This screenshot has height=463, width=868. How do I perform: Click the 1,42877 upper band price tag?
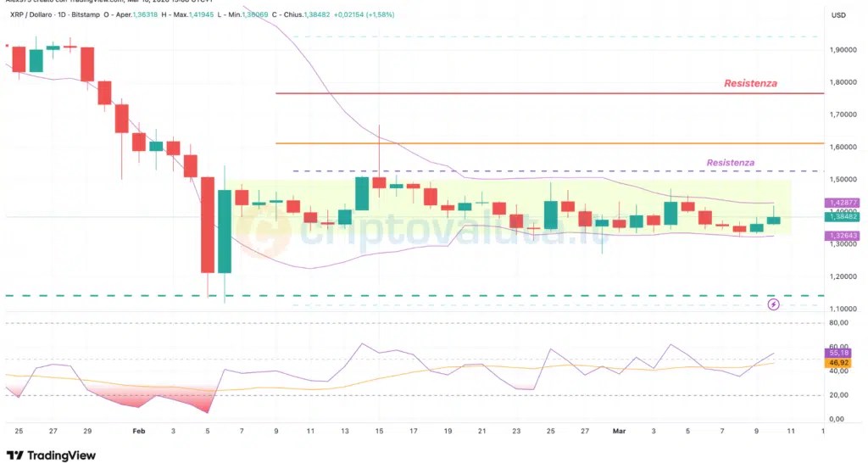(x=843, y=203)
